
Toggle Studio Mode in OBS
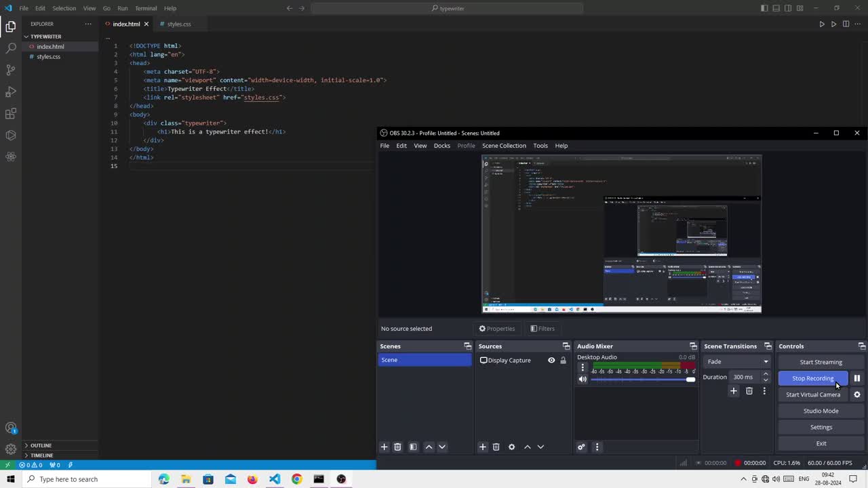(x=821, y=411)
